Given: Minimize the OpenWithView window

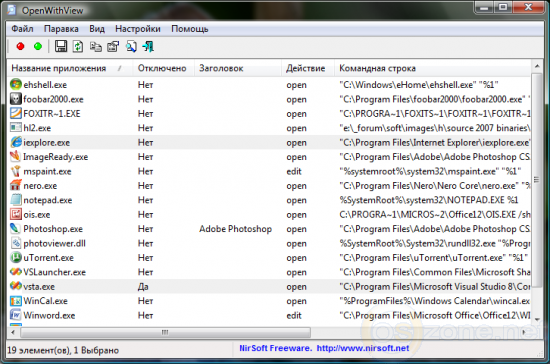Looking at the screenshot, I should [484, 7].
